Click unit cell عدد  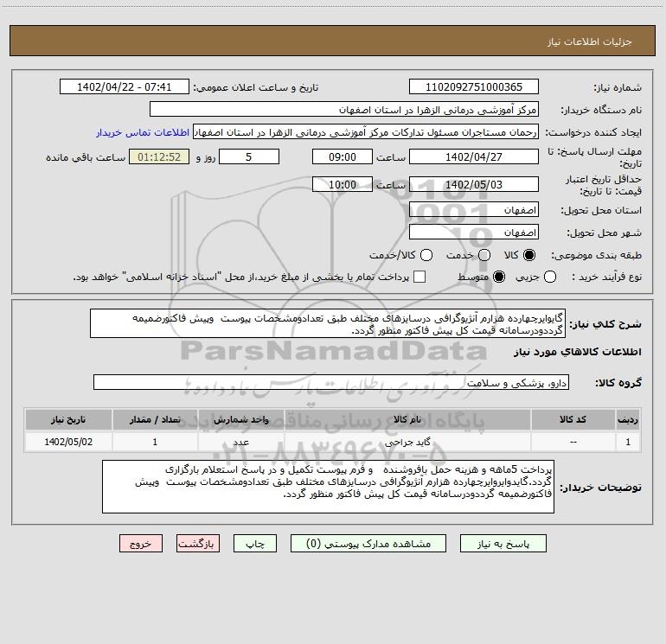(x=240, y=442)
